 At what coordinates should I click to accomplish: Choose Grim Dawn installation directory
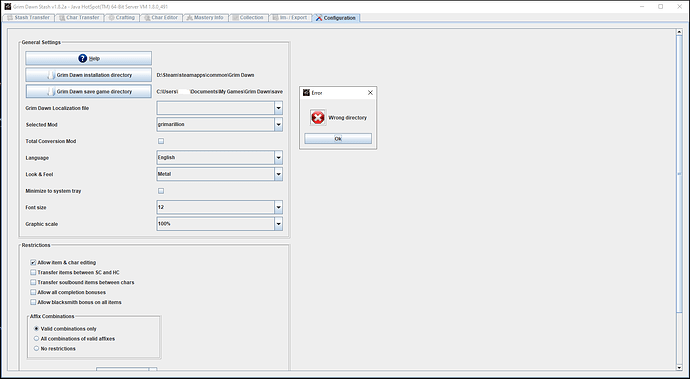click(88, 75)
